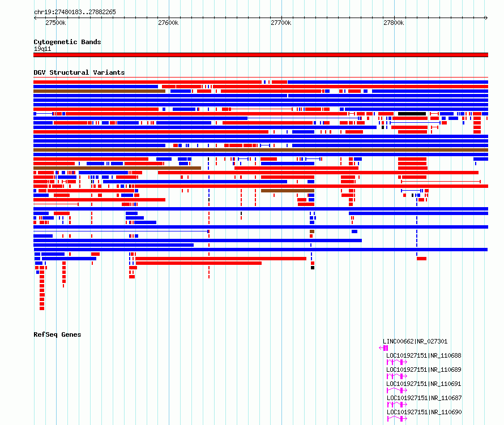Image resolution: width=504 pixels, height=425 pixels.
Task: Click the ruler's right end arrow
Action: click(x=486, y=18)
